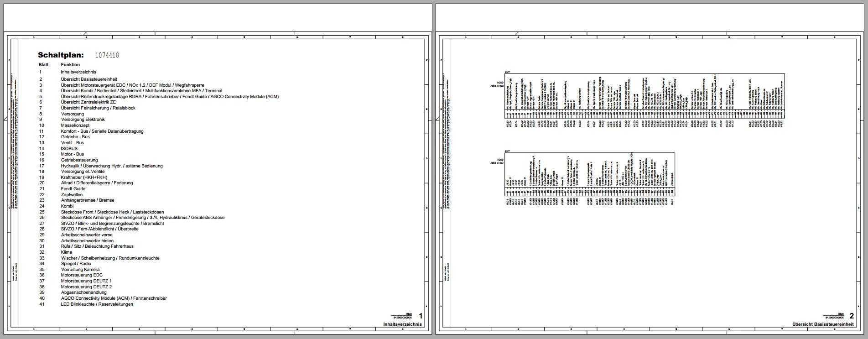Select the 'Ventil - Bus' row
Screen dimensions: 868x339
click(x=73, y=143)
